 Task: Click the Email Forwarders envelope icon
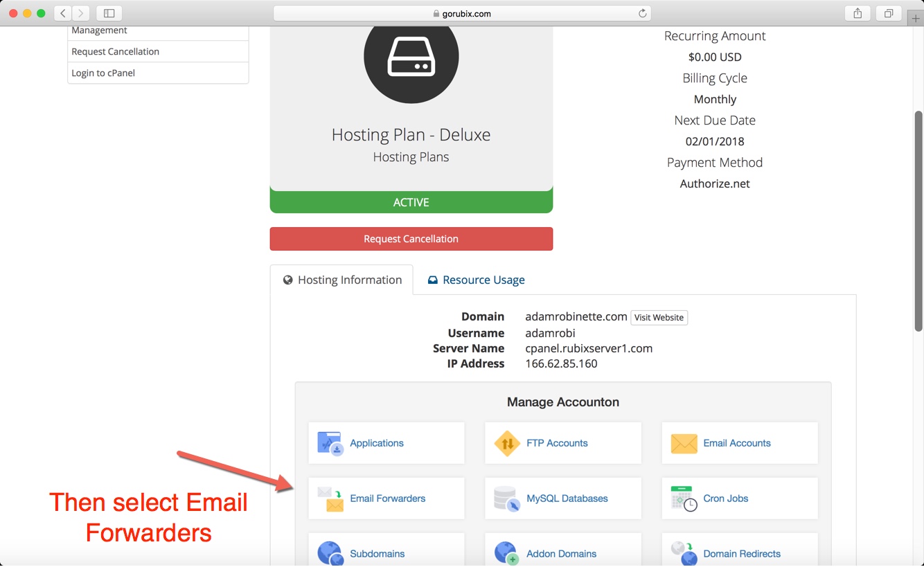pyautogui.click(x=330, y=498)
